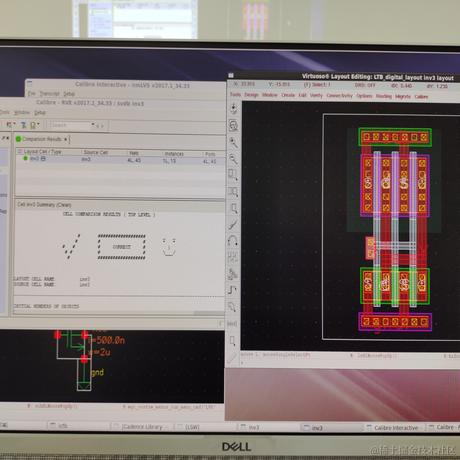Activate the Stretch tool icon
Screen dimensions: 460x460
(233, 175)
